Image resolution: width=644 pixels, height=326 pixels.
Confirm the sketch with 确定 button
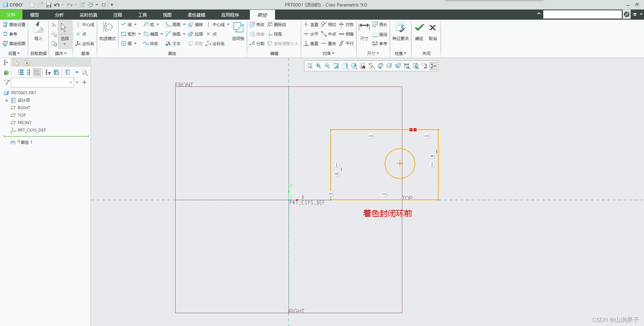(419, 31)
